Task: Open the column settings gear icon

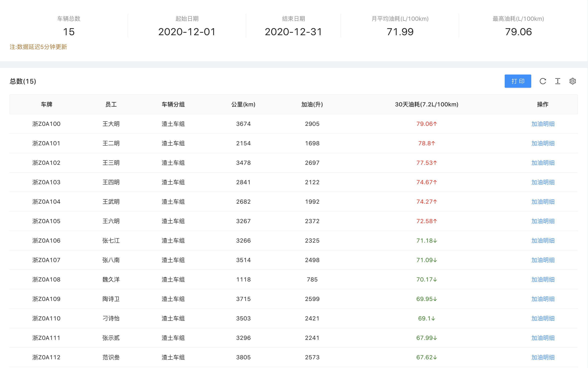Action: (572, 81)
